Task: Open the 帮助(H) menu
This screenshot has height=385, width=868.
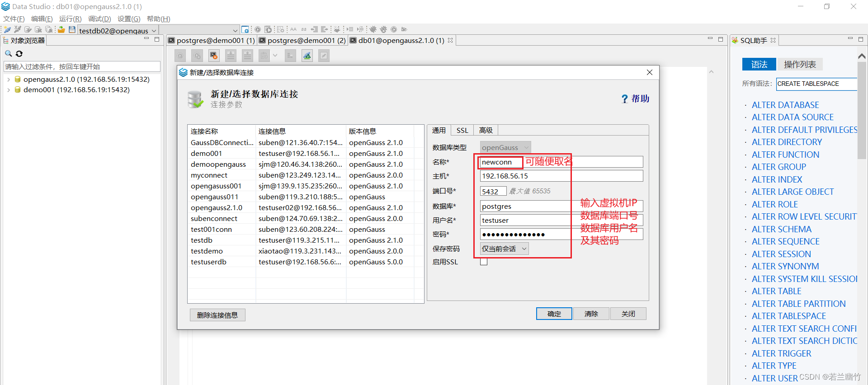Action: click(159, 19)
